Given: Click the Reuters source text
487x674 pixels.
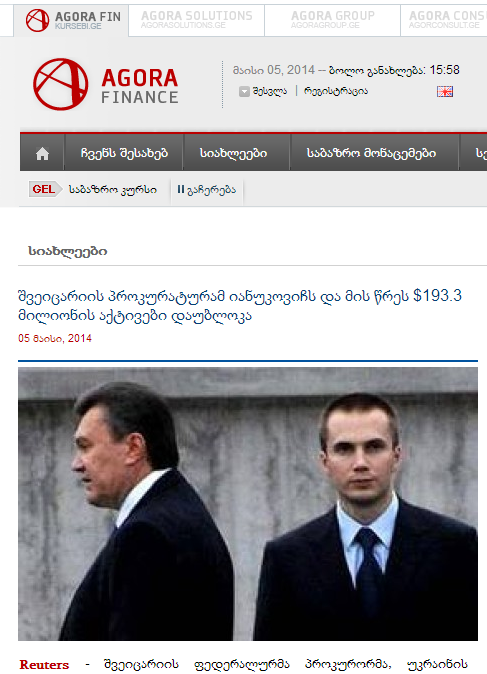Looking at the screenshot, I should coord(44,665).
